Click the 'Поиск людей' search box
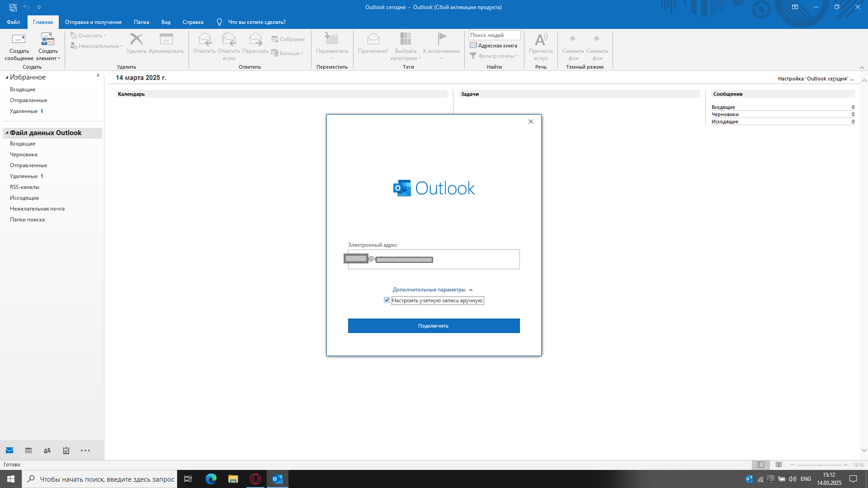 click(x=494, y=35)
